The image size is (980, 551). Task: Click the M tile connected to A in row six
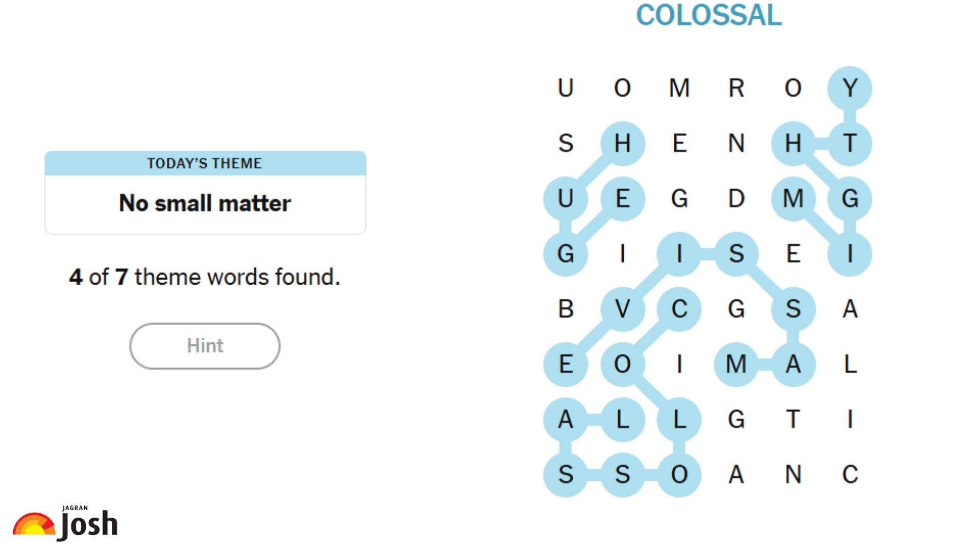(736, 364)
